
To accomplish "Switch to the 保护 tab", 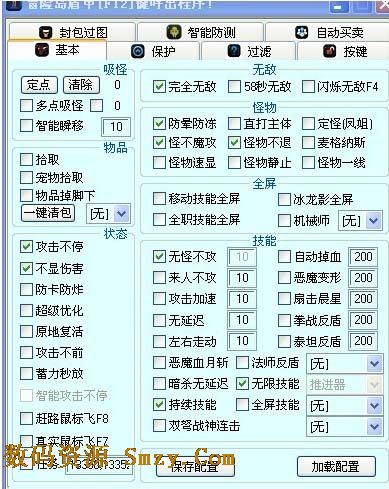I will click(x=153, y=51).
